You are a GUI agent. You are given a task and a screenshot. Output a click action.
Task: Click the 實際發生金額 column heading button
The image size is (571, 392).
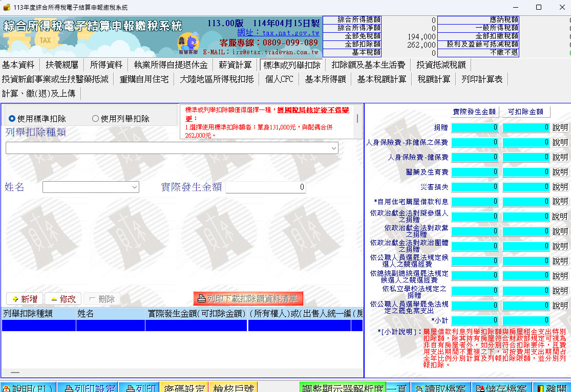pos(474,112)
